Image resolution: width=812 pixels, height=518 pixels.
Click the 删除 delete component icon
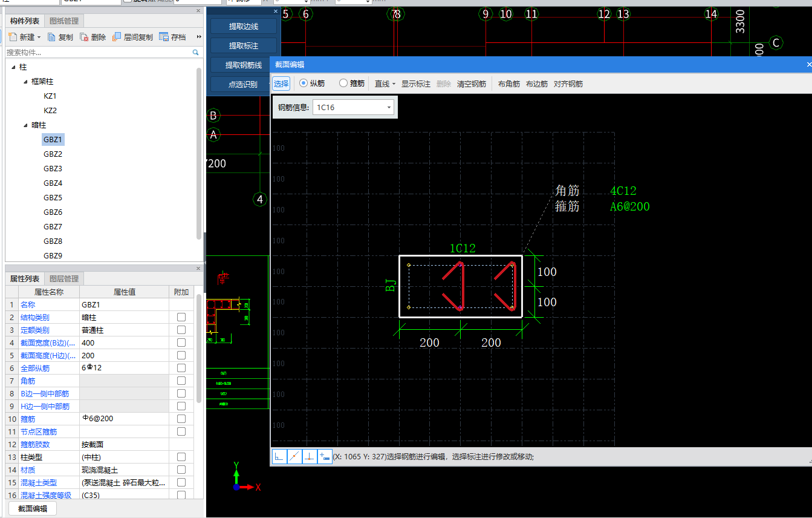point(85,37)
